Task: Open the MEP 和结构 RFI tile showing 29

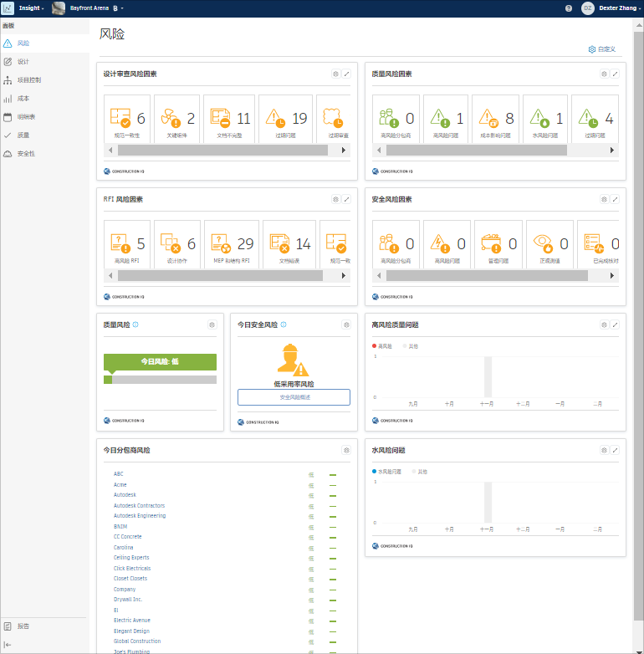Action: (x=232, y=244)
